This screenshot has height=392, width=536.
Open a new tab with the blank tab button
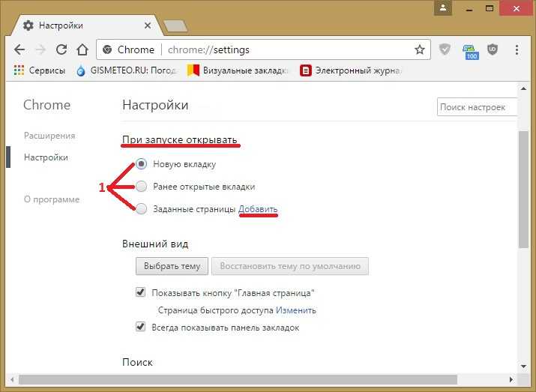[175, 26]
